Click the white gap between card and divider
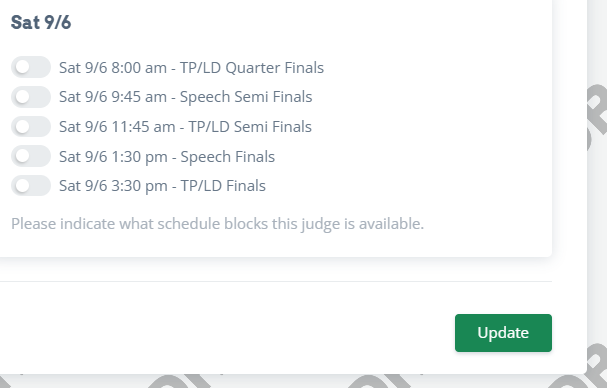Viewport: 607px width, 388px height. (x=276, y=269)
